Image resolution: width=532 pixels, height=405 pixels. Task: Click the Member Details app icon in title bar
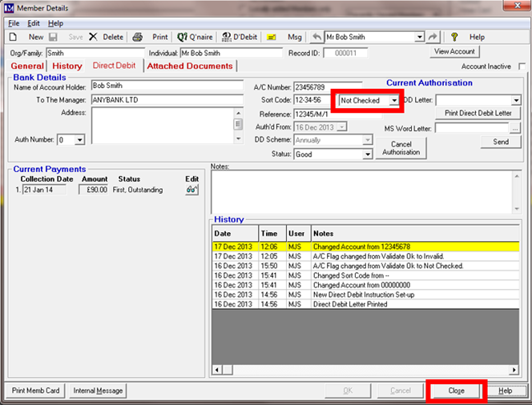[9, 8]
